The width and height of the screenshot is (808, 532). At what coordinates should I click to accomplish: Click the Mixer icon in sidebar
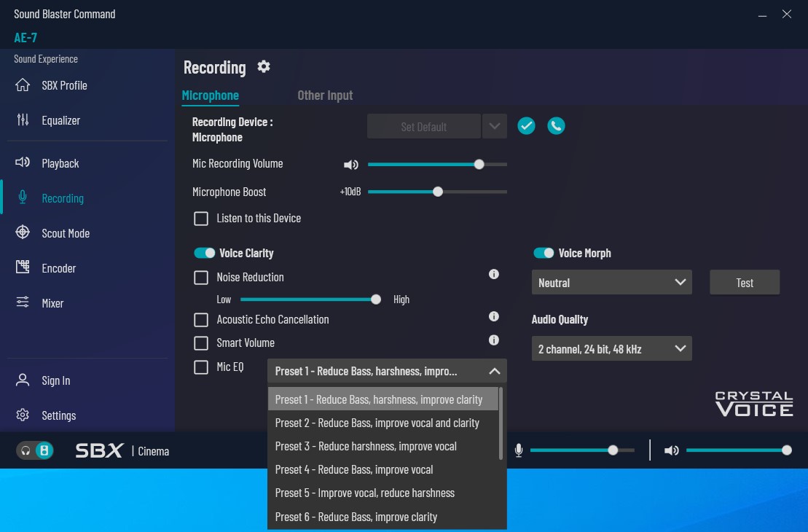(x=23, y=302)
